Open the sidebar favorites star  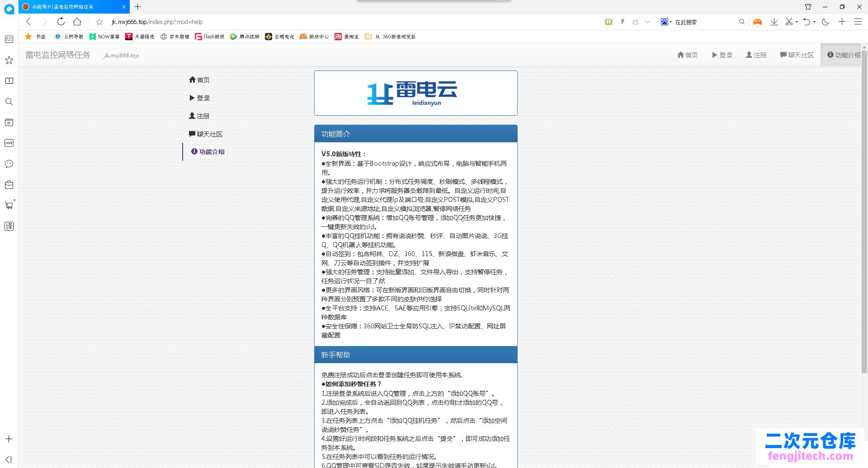click(9, 60)
